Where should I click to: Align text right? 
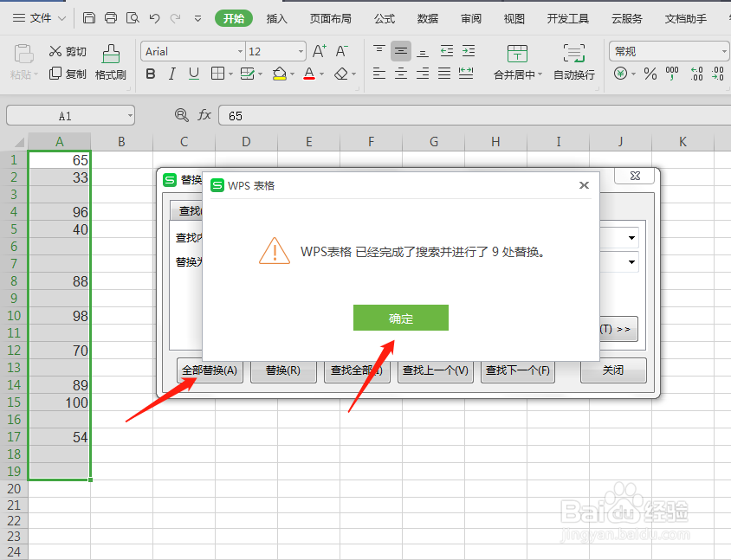point(423,74)
